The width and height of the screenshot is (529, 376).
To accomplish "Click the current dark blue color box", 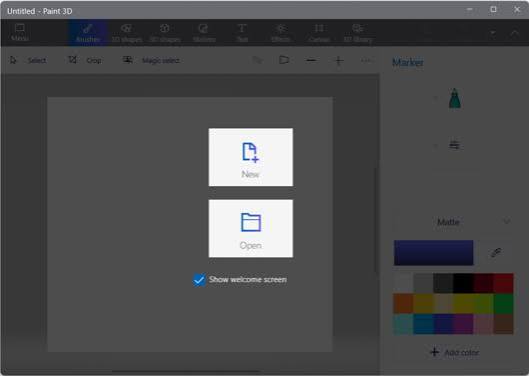I will [x=434, y=252].
